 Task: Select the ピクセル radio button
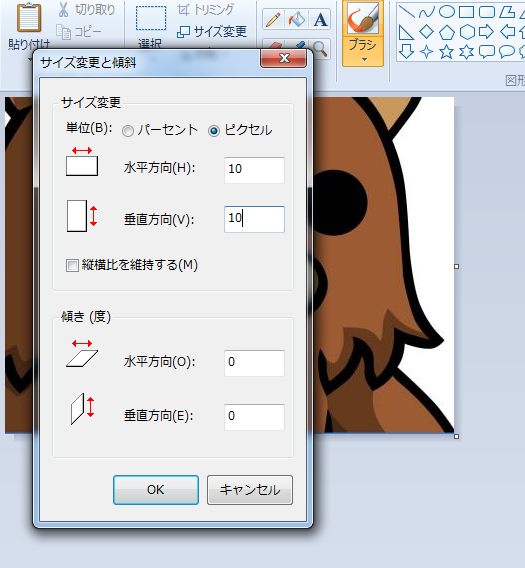point(214,131)
